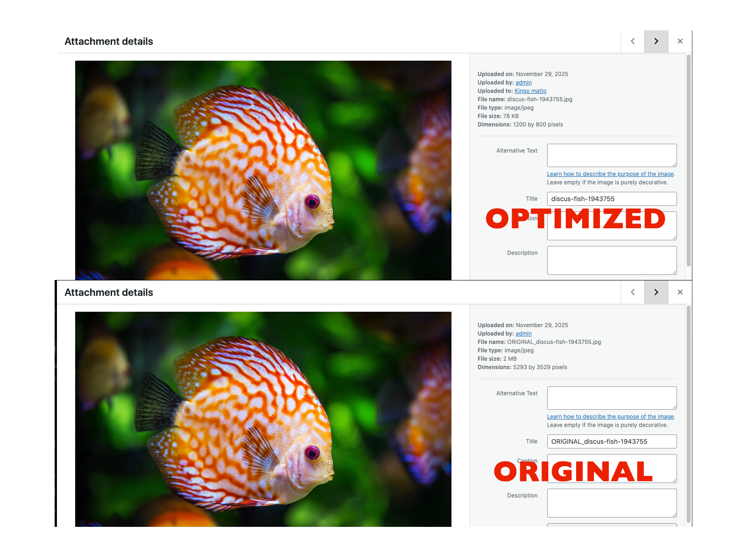Viewport: 747px width, 560px height.
Task: Close the original attachment details dialog
Action: 680,292
